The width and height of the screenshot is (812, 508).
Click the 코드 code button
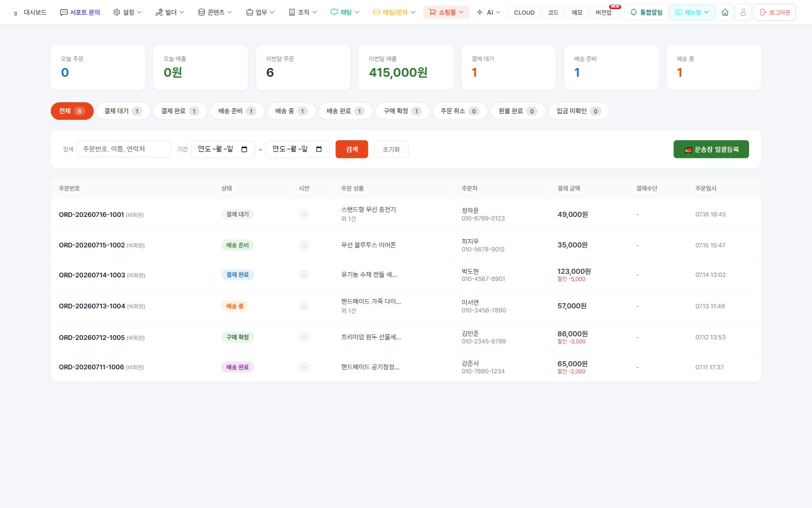coord(553,13)
